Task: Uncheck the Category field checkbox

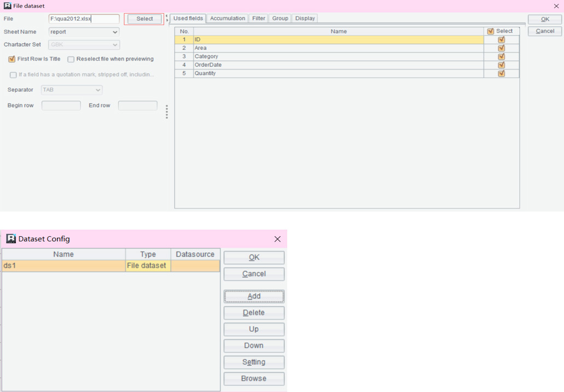Action: (x=502, y=56)
